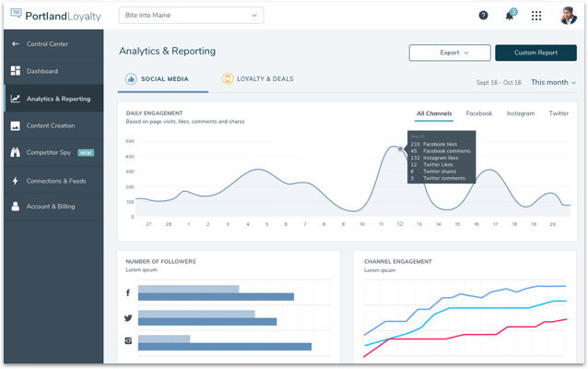This screenshot has height=369, width=588.
Task: Expand the This month date selector
Action: click(x=553, y=82)
